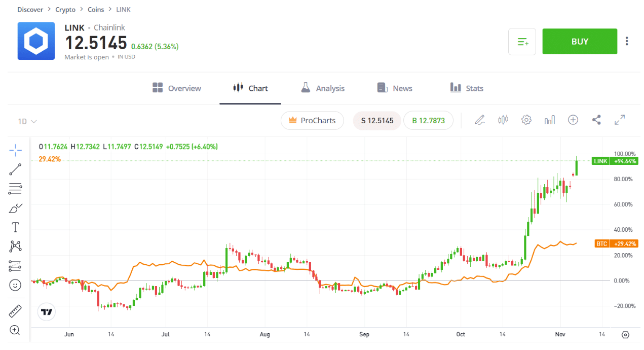Open the pattern drawing tools
Image resolution: width=644 pixels, height=350 pixels.
click(x=15, y=247)
